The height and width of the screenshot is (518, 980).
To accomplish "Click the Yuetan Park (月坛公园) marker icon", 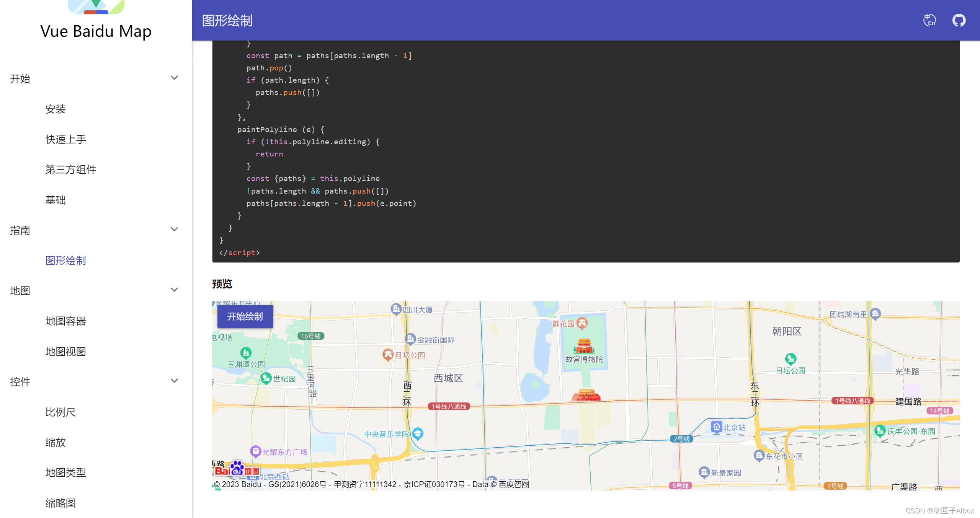I will [x=388, y=354].
